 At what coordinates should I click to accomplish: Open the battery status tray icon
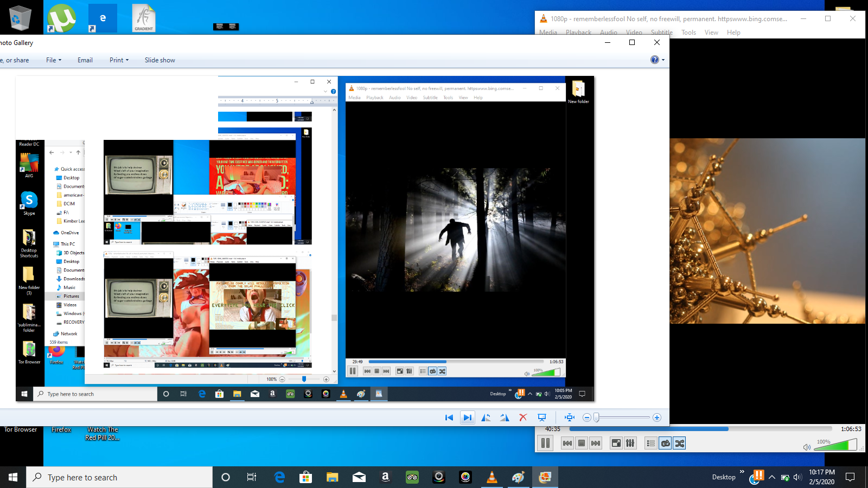pyautogui.click(x=785, y=478)
